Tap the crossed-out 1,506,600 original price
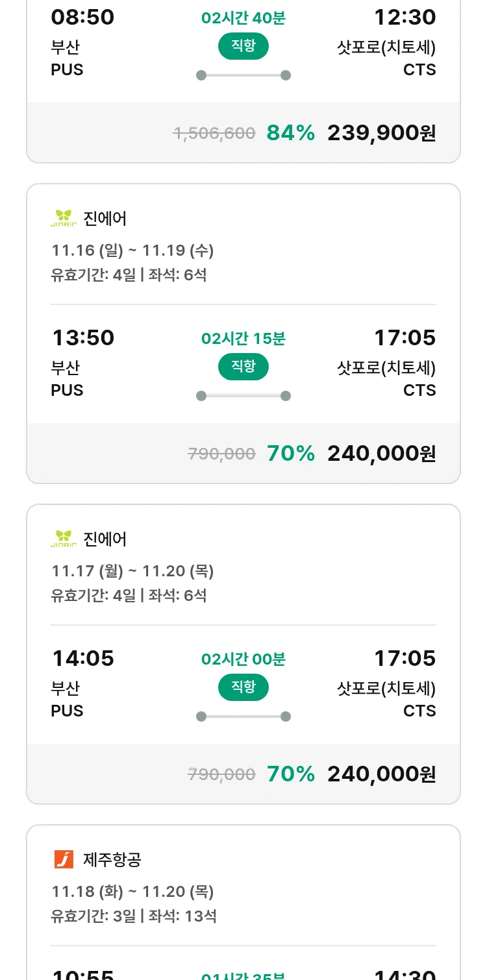Screen dimensions: 487x980 click(214, 134)
